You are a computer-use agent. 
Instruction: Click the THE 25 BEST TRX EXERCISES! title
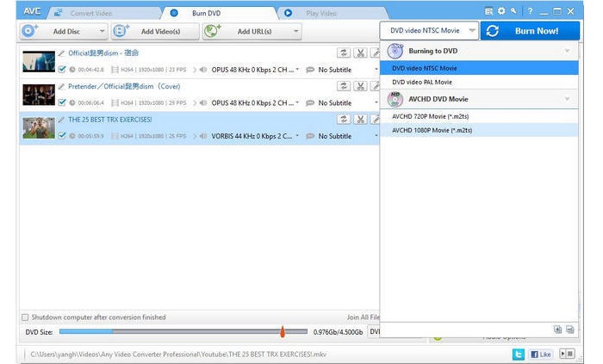[110, 120]
